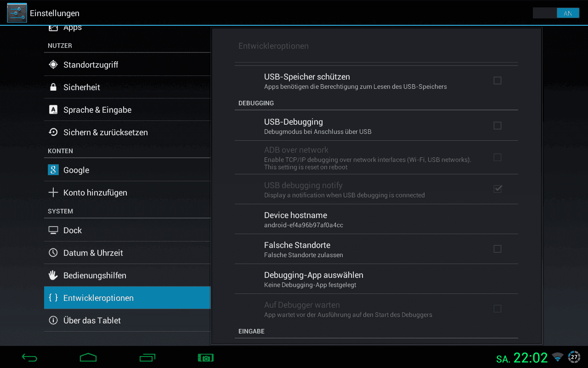Enable Falsche Standorte checkbox
The image size is (588, 368).
[x=497, y=249]
